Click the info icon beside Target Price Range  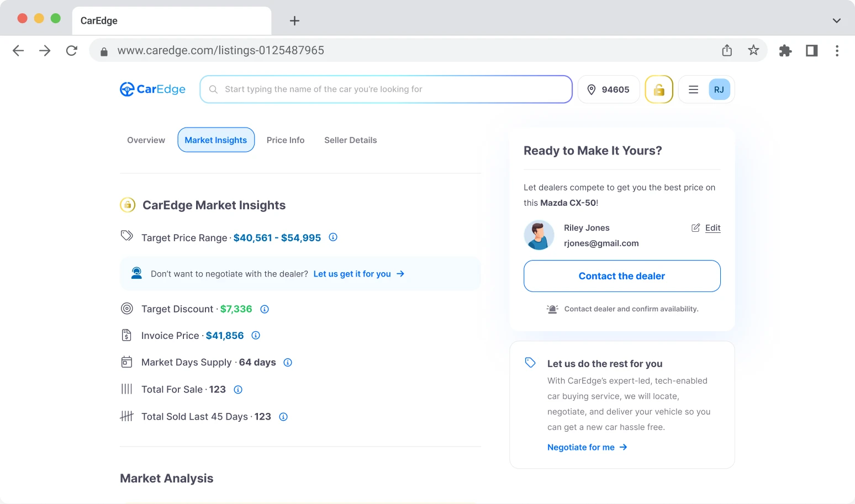pyautogui.click(x=333, y=237)
